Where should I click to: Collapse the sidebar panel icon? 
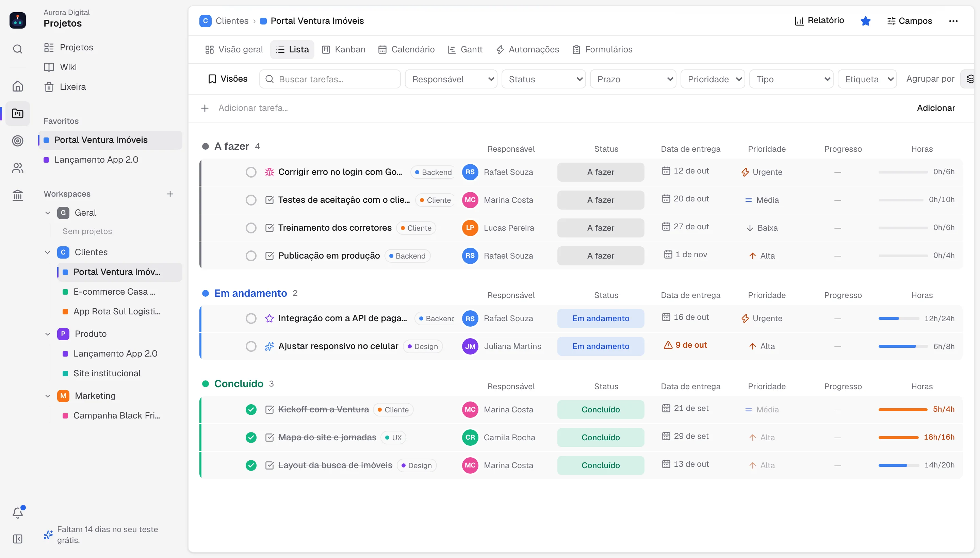click(18, 539)
